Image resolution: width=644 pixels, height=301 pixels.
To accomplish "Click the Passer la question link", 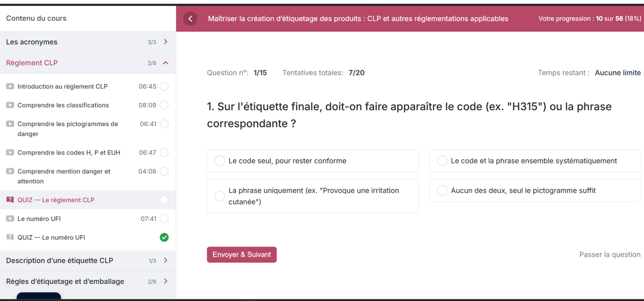I will [610, 255].
